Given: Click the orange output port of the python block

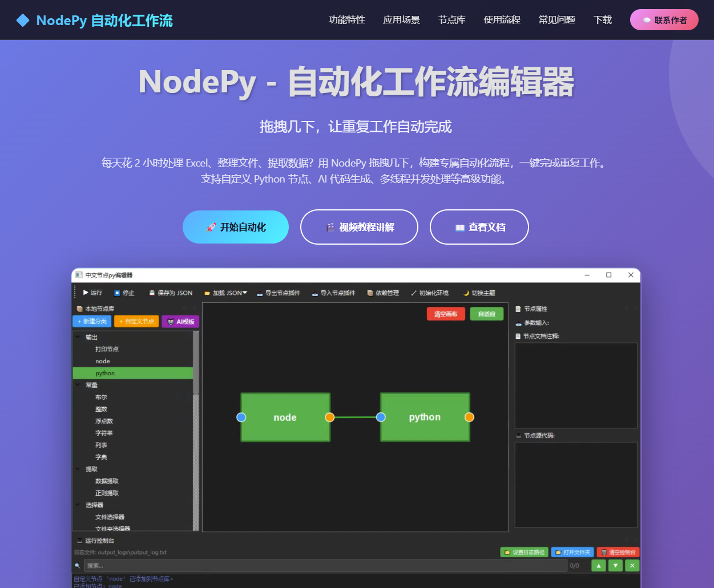Looking at the screenshot, I should click(469, 417).
